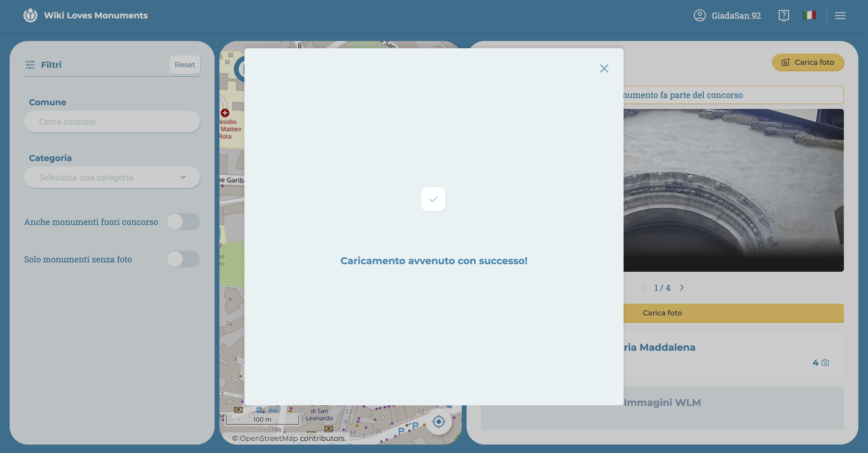Screen dimensions: 868x453
Task: Open the Seleziona una categoria dropdown
Action: coord(112,177)
